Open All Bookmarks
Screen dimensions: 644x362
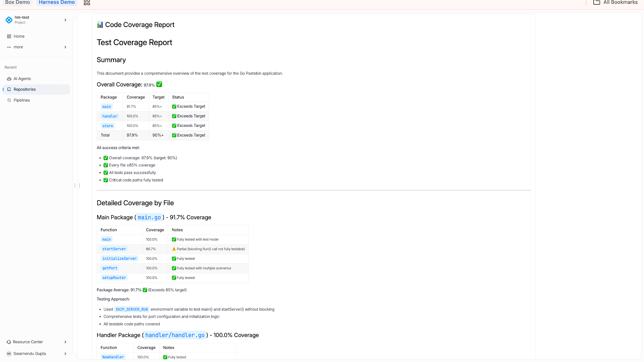point(615,3)
